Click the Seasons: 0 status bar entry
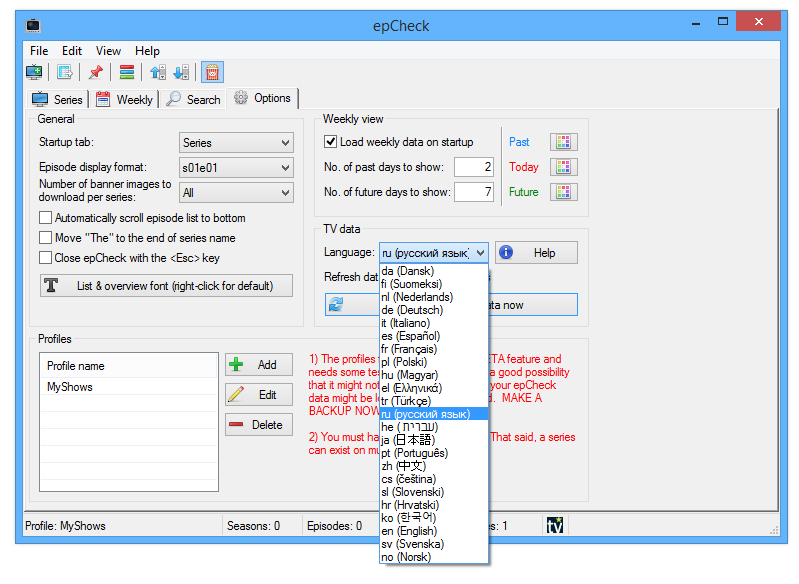This screenshot has width=799, height=584. 253,525
